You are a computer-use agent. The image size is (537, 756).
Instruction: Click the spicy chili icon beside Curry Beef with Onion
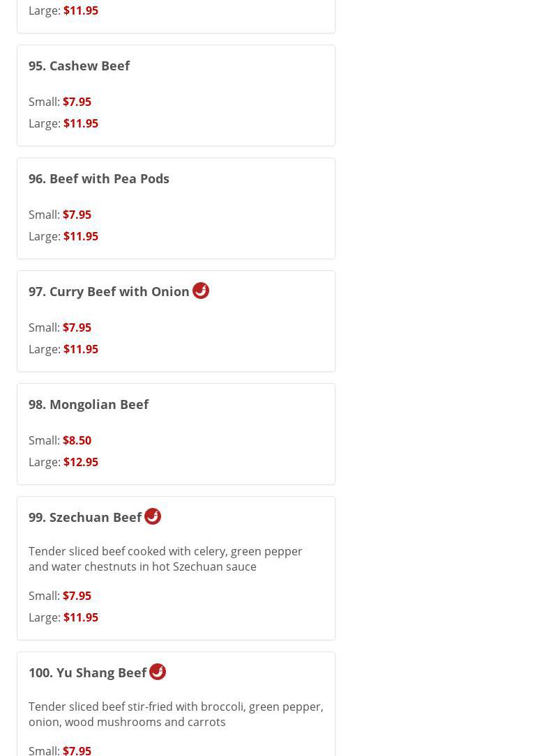[201, 291]
